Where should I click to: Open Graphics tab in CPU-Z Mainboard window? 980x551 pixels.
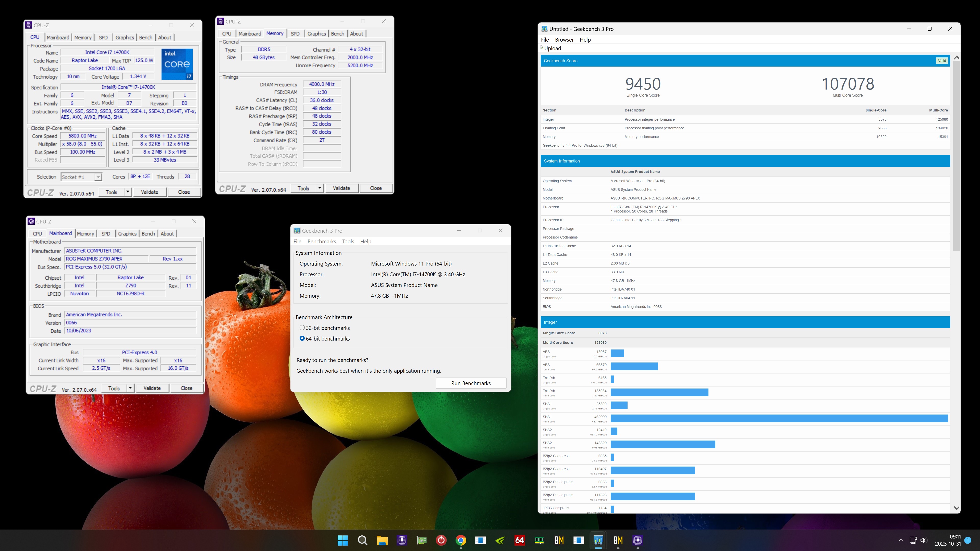pos(127,234)
